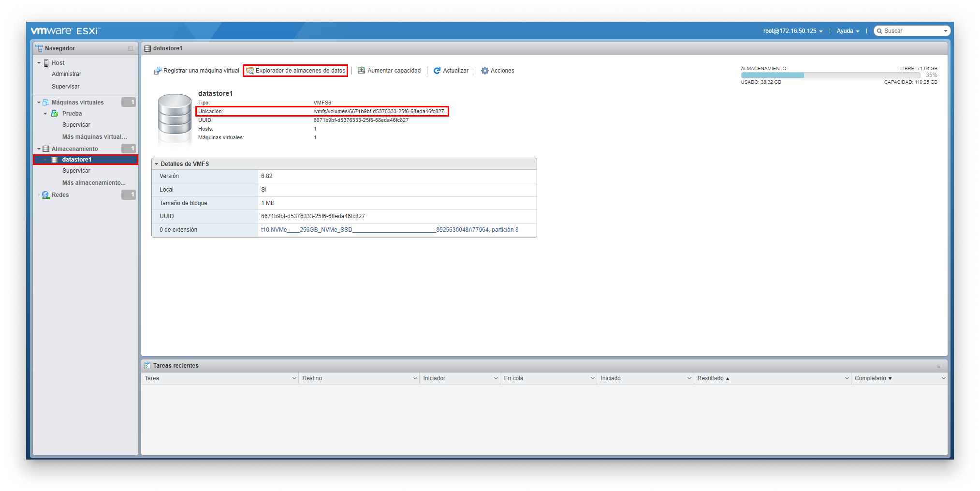
Task: Collapse the Máquinas virtuales tree branch
Action: click(x=39, y=102)
